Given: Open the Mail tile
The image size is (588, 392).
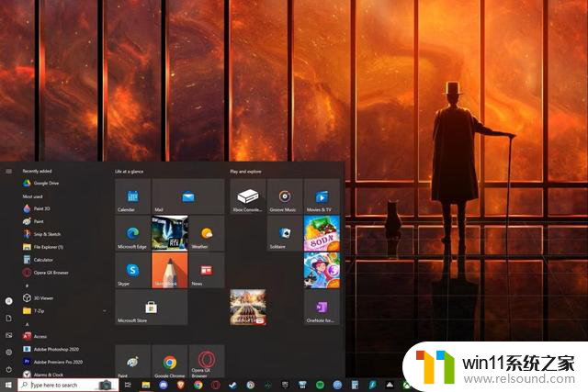Looking at the screenshot, I should coord(188,196).
